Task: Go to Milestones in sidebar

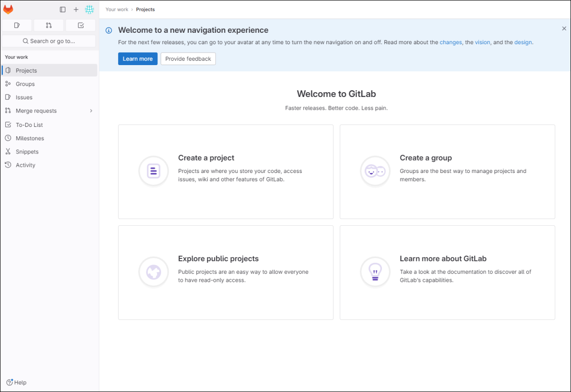Action: click(29, 138)
